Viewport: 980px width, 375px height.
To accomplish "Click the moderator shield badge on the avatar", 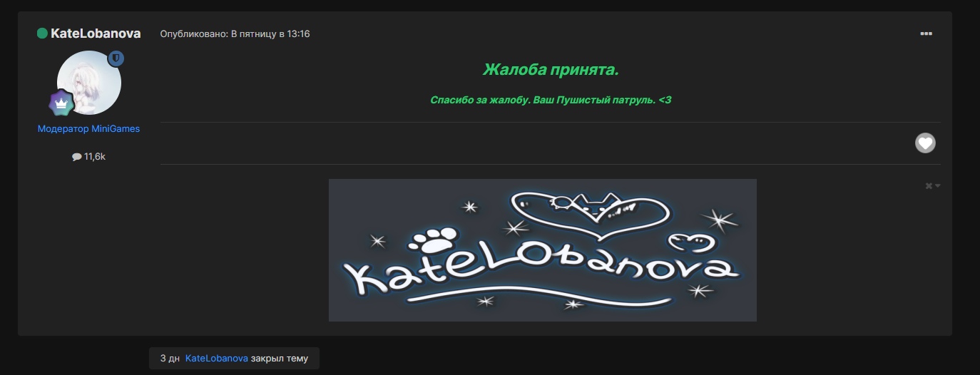I will point(116,59).
